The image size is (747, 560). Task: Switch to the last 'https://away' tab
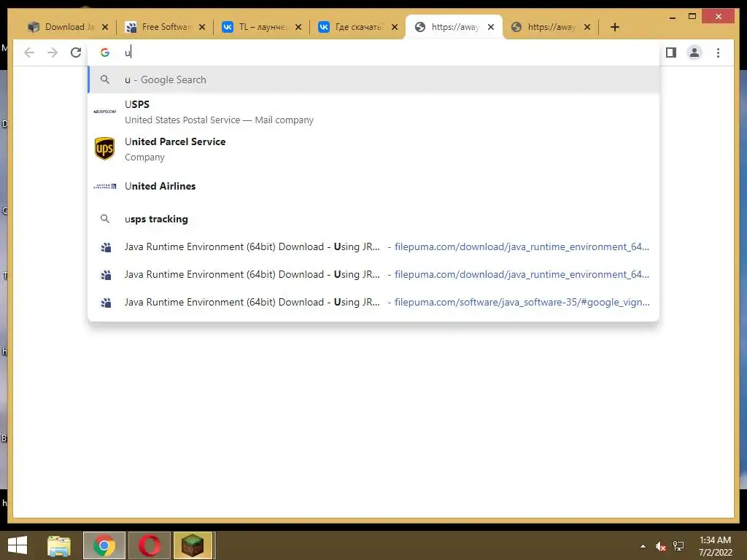coord(551,27)
